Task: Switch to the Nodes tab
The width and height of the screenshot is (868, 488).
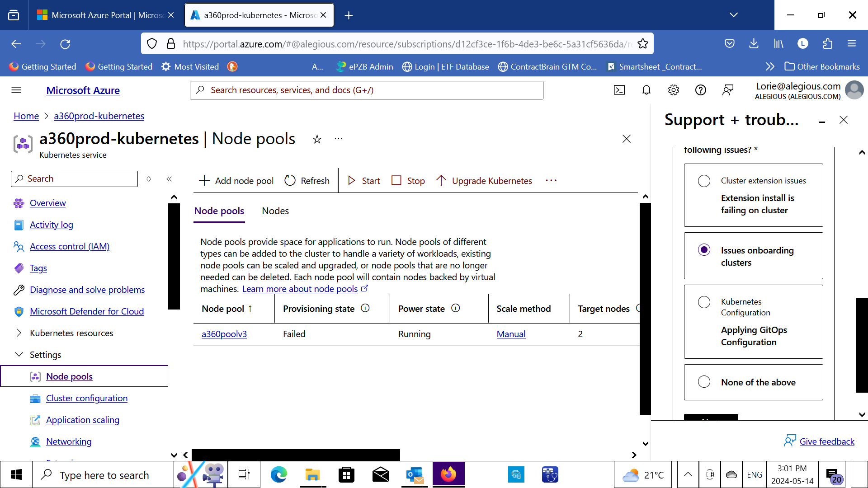Action: tap(275, 211)
